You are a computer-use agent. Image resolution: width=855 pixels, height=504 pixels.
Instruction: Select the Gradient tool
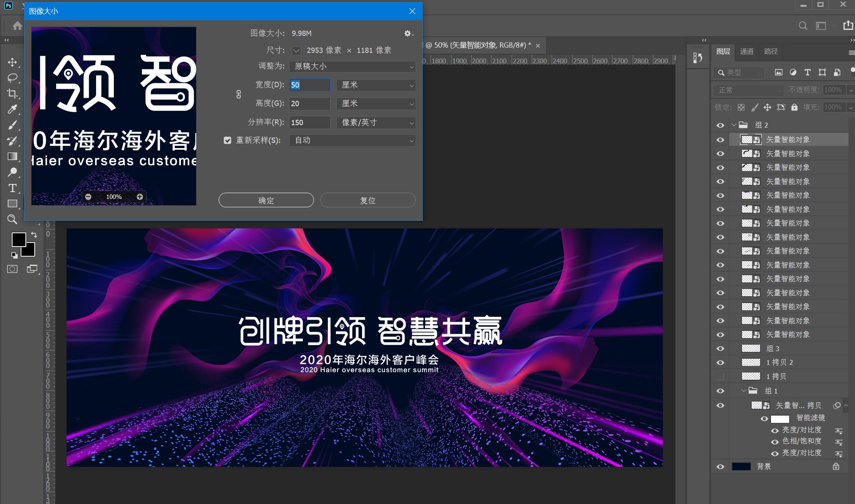13,156
